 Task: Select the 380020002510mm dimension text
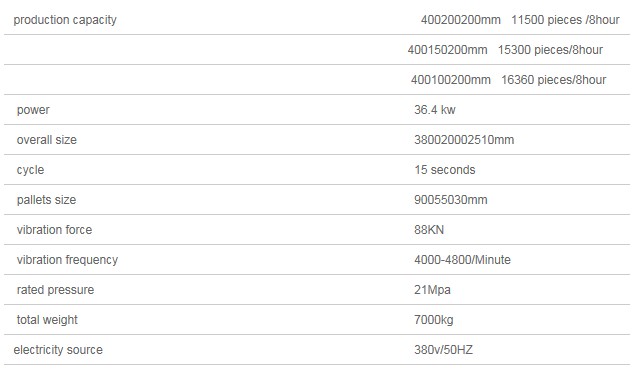click(x=464, y=140)
